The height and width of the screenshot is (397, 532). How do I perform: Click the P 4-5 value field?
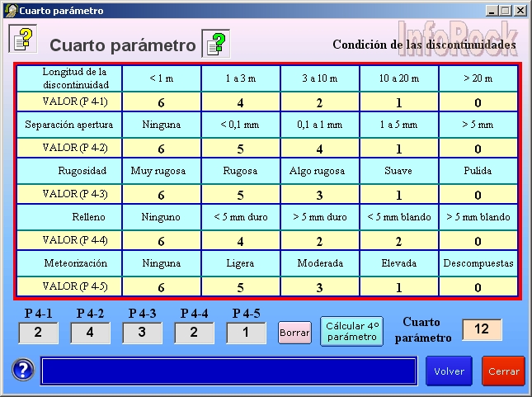coord(246,333)
